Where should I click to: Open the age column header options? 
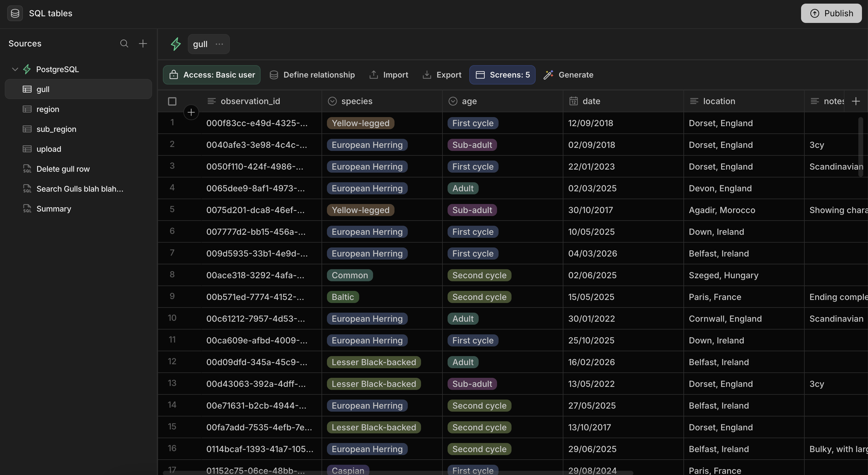click(502, 101)
